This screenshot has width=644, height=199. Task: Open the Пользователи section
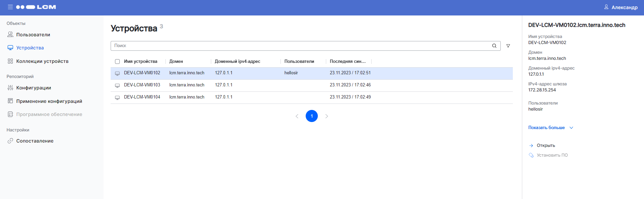coord(33,35)
